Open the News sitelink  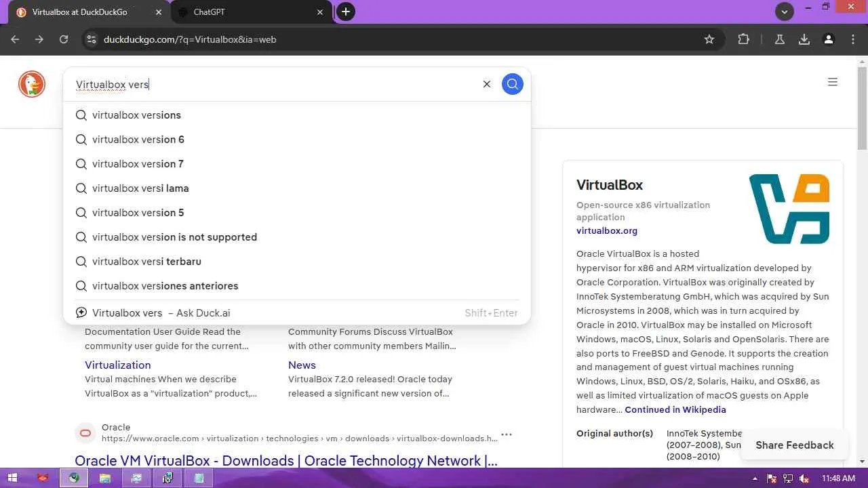[302, 365]
